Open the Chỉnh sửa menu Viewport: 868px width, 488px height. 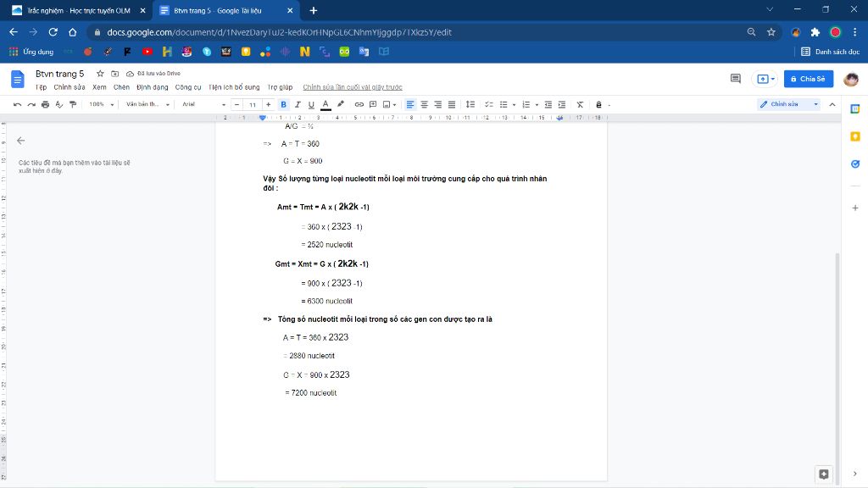70,87
